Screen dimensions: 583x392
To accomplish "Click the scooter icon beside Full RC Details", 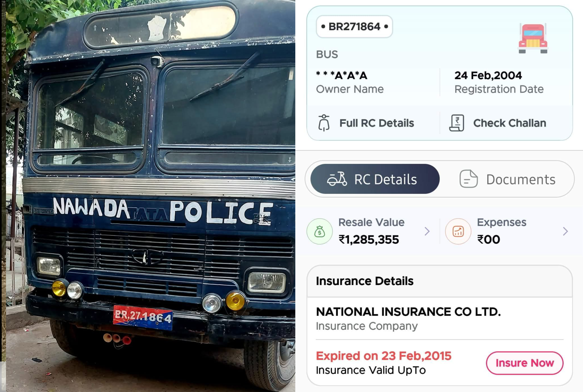I will coord(324,123).
